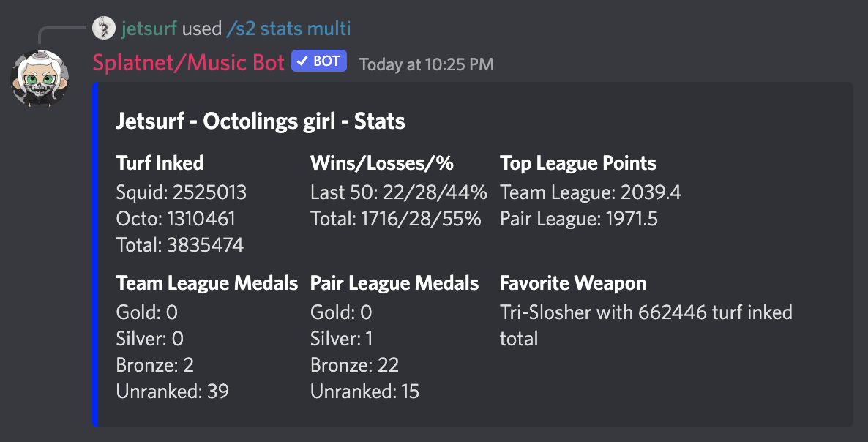Click the Total: 3835474 turf line
The image size is (868, 442).
(180, 245)
